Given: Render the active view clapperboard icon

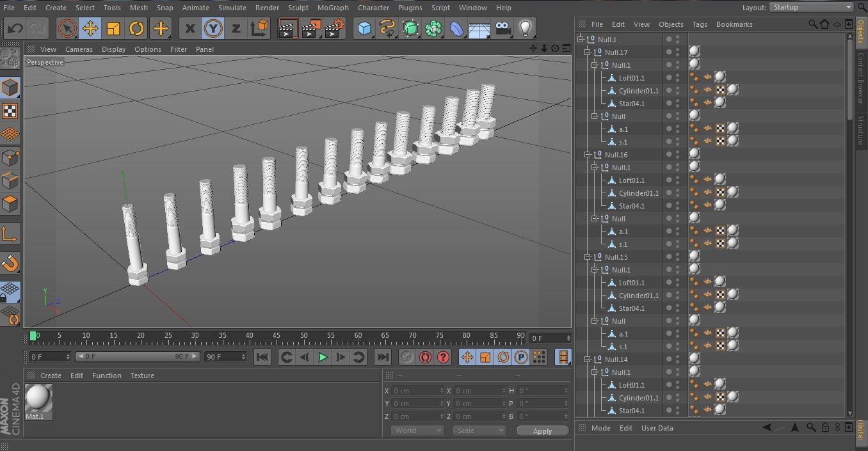Looking at the screenshot, I should click(287, 28).
